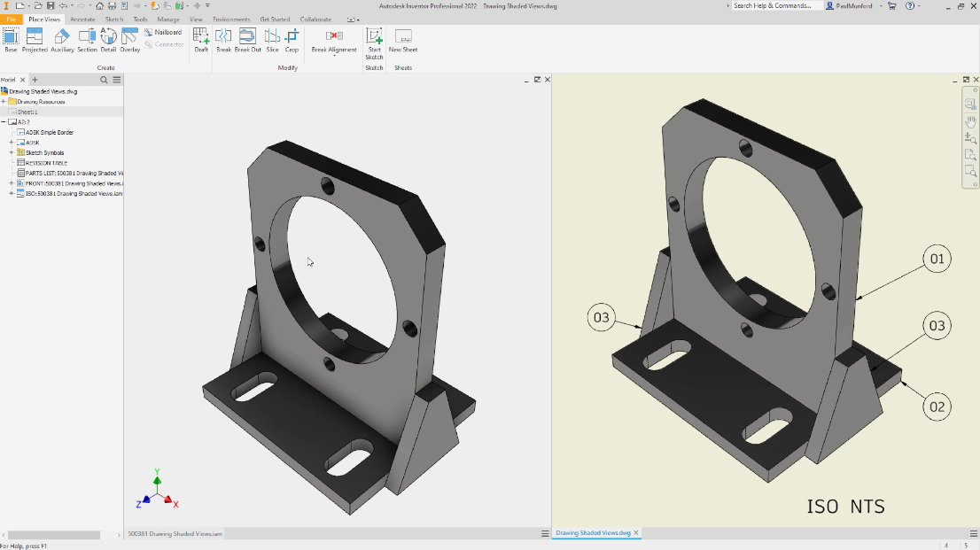
Task: Expand the Drawing Resources tree node
Action: (x=4, y=101)
